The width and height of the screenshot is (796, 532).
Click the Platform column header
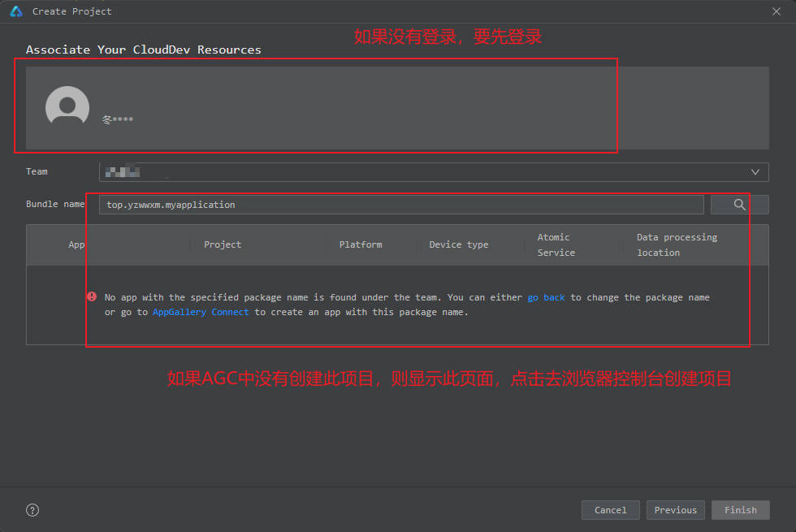[x=361, y=244]
